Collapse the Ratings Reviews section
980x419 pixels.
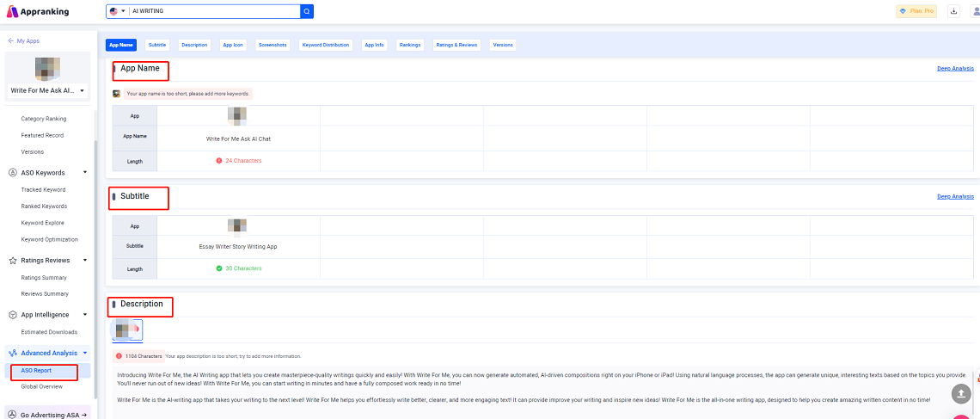point(85,260)
